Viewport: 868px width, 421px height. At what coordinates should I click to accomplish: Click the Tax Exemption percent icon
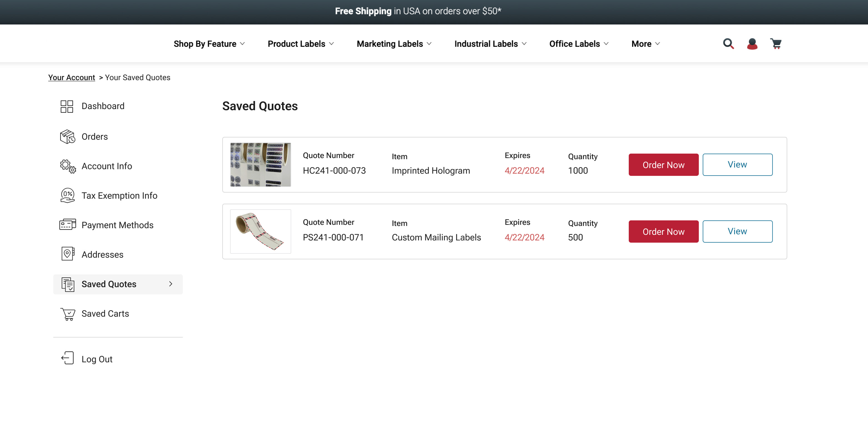pyautogui.click(x=67, y=196)
